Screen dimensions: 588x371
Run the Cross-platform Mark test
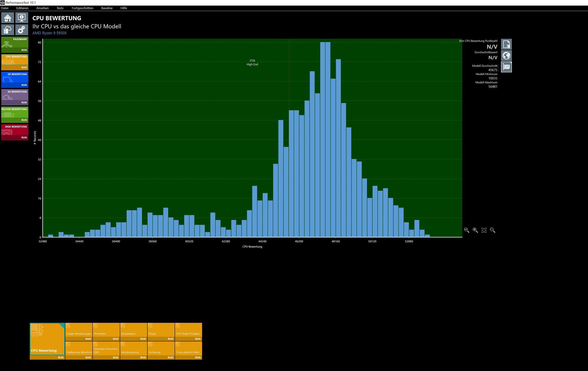(188, 358)
